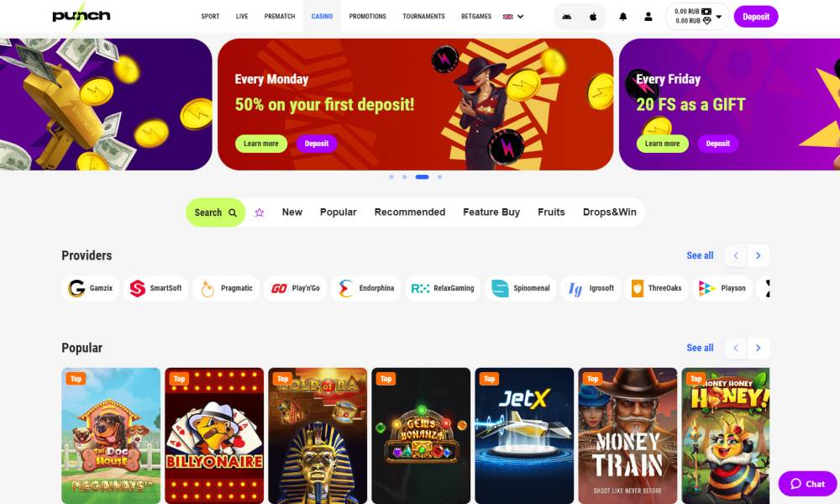
Task: Click Learn more on the Monday banner
Action: point(261,144)
